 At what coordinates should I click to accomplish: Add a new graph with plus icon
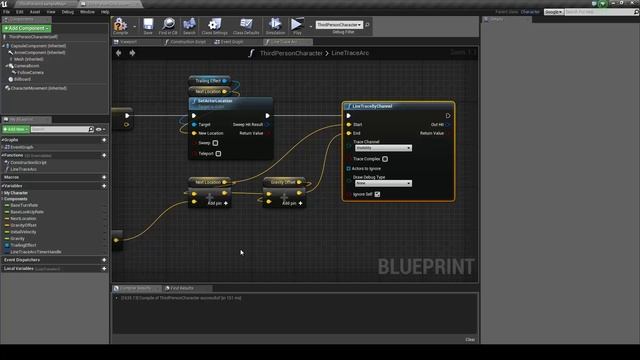104,140
